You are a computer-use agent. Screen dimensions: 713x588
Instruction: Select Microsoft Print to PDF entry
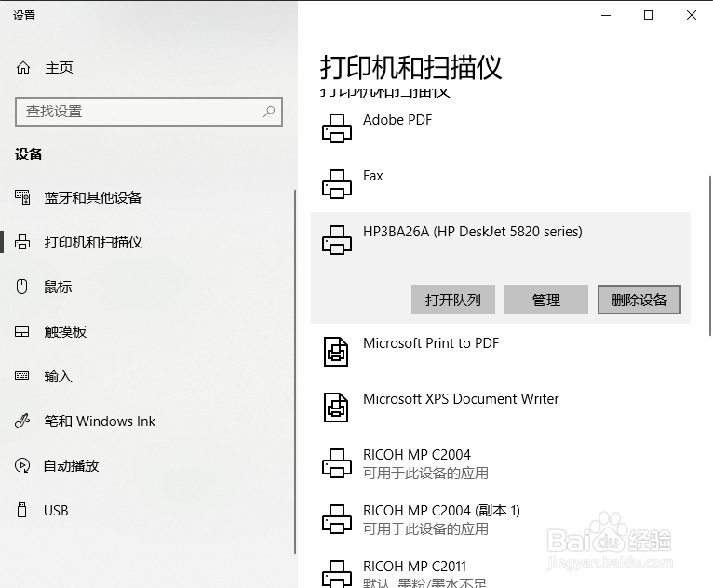click(501, 352)
